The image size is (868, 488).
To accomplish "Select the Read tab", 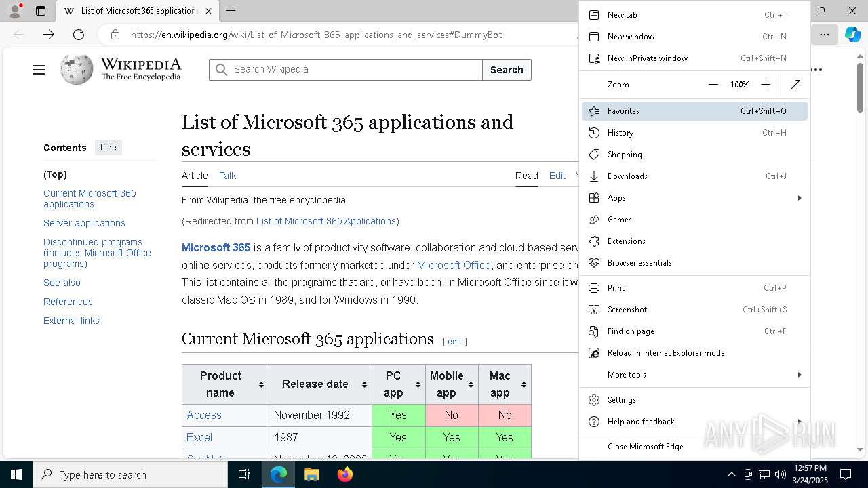I will pyautogui.click(x=527, y=176).
